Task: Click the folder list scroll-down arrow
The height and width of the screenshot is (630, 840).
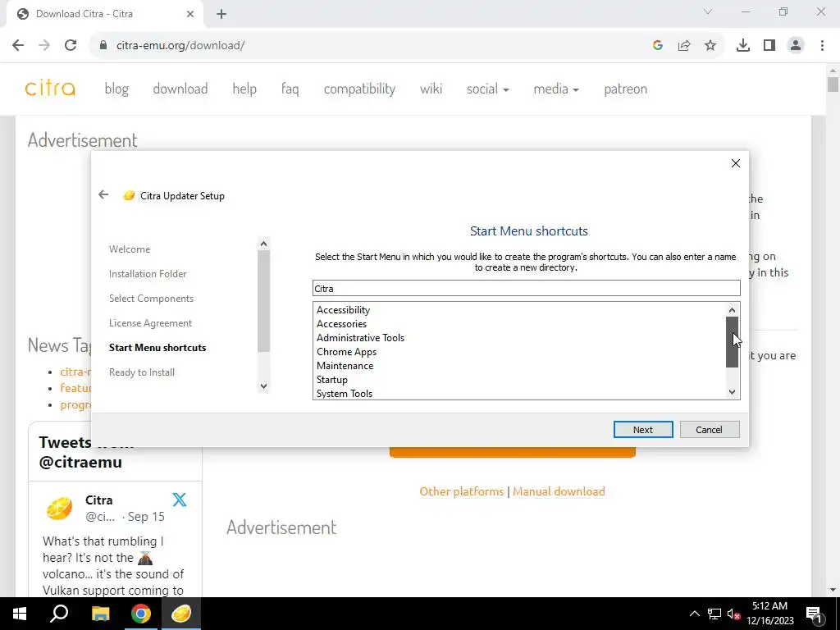Action: [x=732, y=392]
